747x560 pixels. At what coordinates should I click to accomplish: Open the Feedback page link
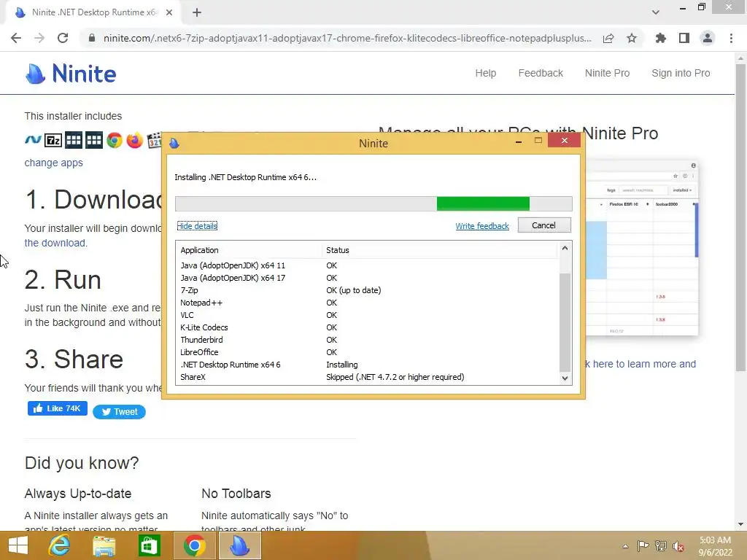click(541, 73)
